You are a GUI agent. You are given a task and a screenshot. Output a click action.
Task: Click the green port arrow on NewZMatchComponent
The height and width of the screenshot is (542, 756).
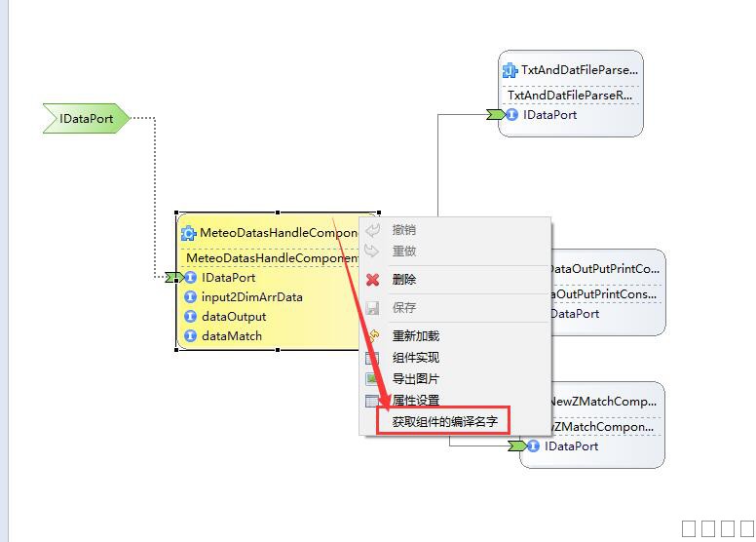pyautogui.click(x=518, y=446)
